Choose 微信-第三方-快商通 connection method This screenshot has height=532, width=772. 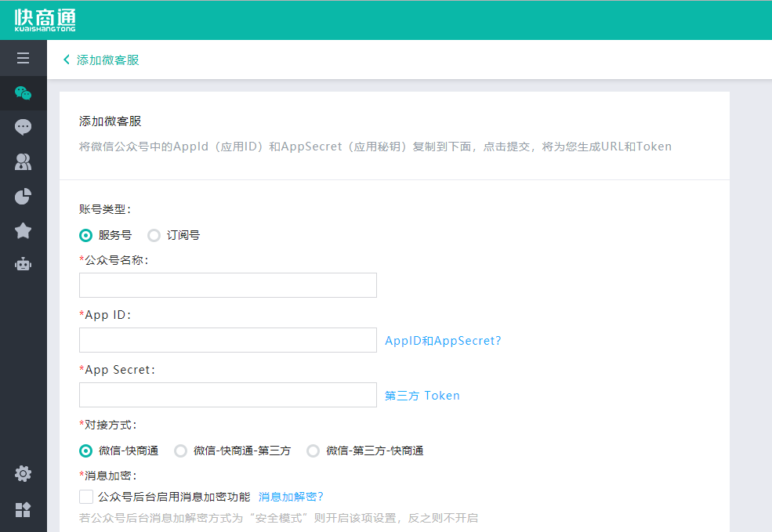(314, 451)
